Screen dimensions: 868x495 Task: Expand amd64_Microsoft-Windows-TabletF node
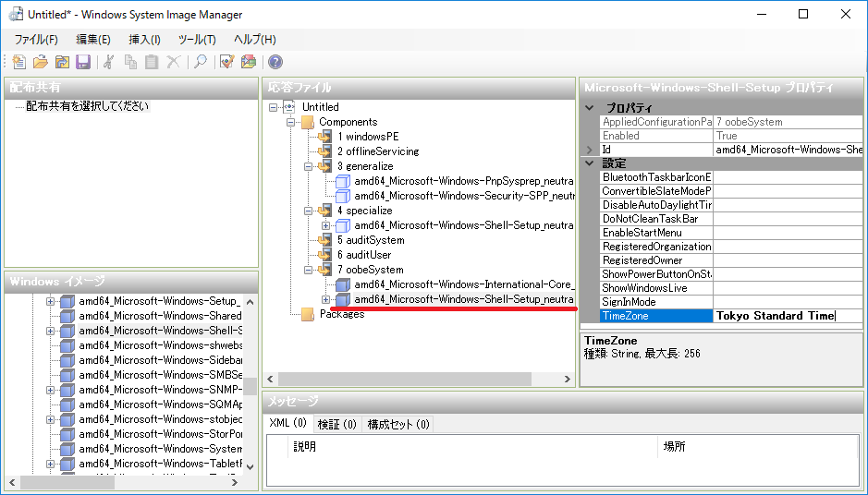50,464
